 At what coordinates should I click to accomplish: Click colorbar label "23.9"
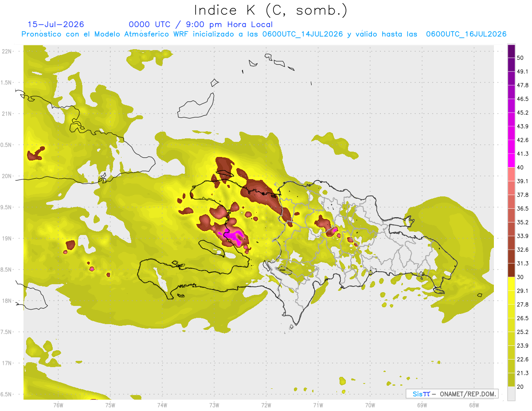point(523,345)
